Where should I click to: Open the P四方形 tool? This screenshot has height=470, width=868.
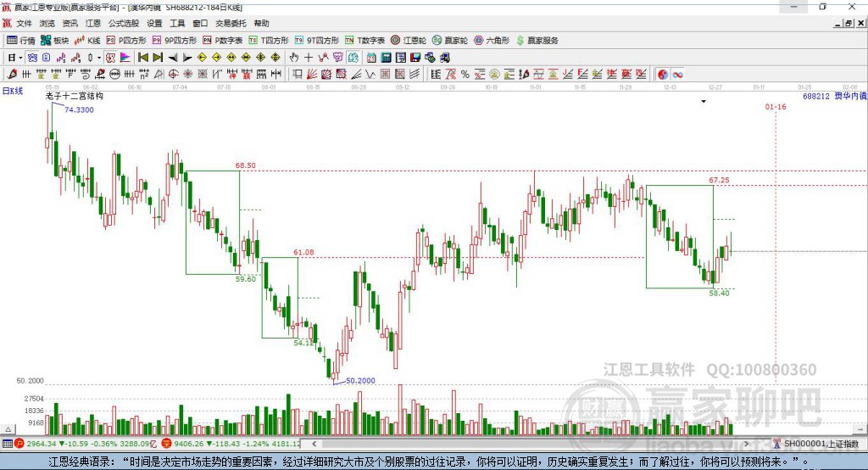(126, 41)
